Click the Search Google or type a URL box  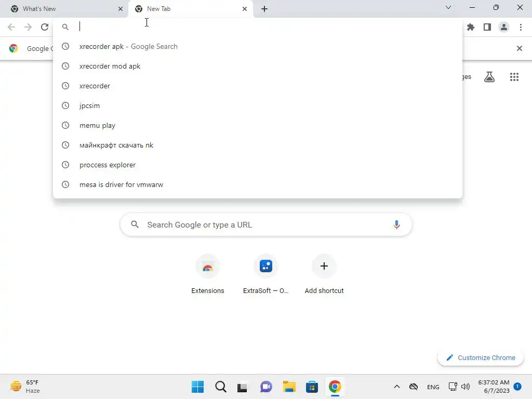[266, 224]
